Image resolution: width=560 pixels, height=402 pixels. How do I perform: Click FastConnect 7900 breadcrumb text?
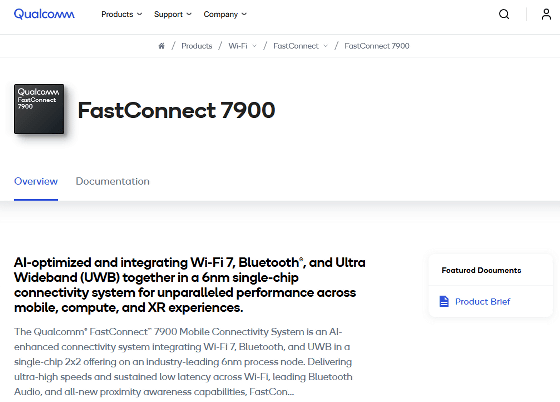[x=377, y=46]
